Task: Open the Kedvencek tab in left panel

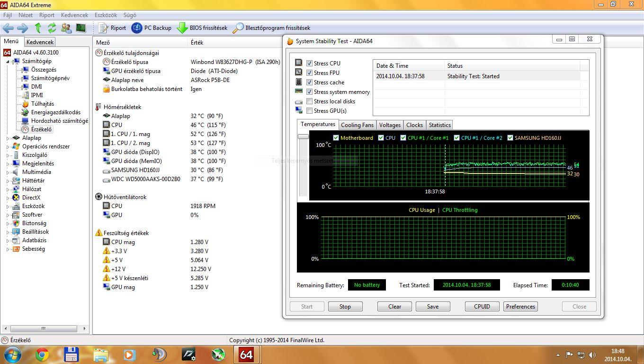Action: coord(40,42)
